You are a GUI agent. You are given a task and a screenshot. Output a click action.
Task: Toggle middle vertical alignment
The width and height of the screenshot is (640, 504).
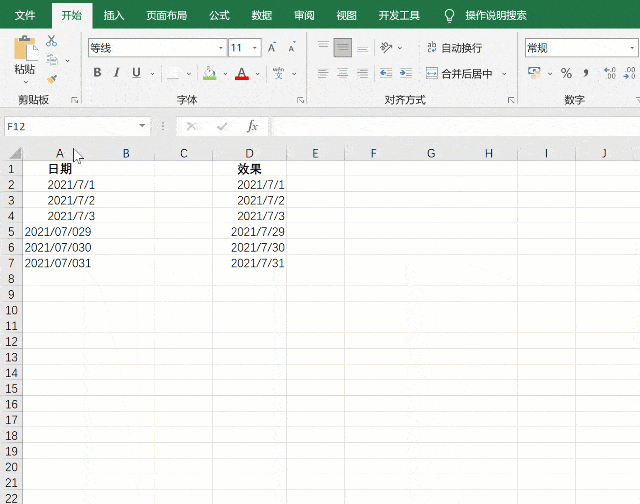342,47
